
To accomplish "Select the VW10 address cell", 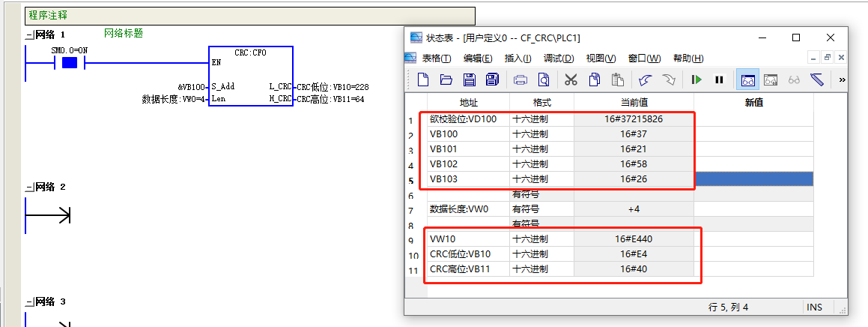I will 468,239.
